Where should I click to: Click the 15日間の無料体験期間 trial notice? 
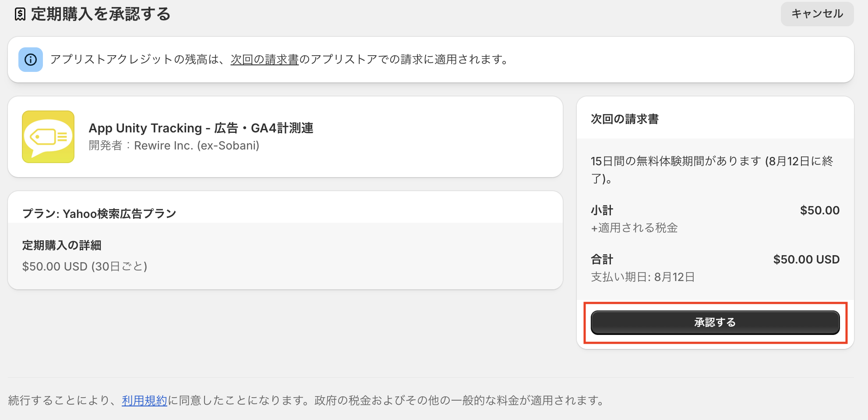click(x=712, y=170)
